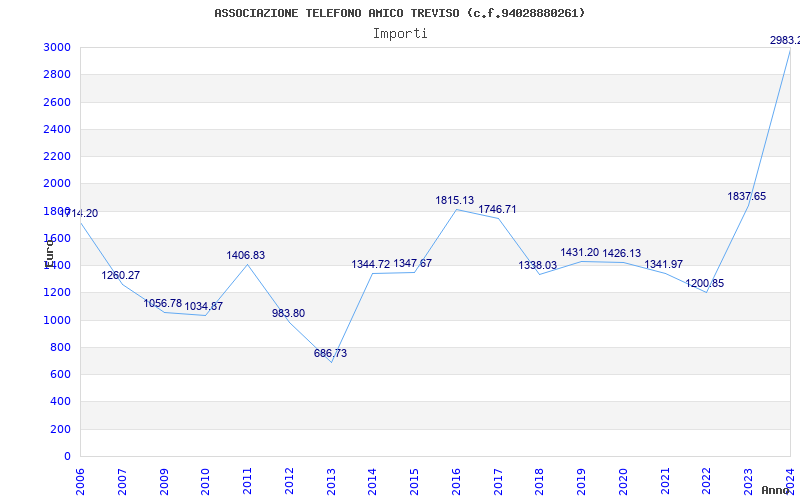Select data label 1406.83
Image resolution: width=800 pixels, height=500 pixels.
point(246,256)
